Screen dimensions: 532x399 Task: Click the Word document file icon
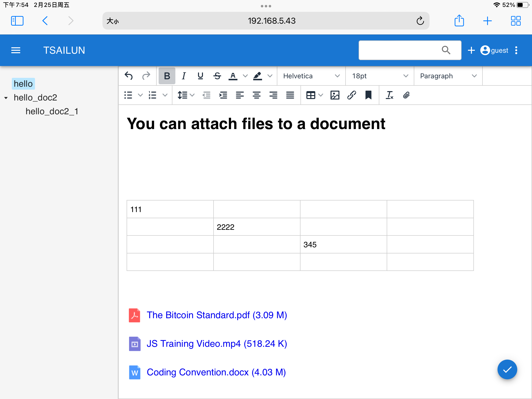point(134,372)
